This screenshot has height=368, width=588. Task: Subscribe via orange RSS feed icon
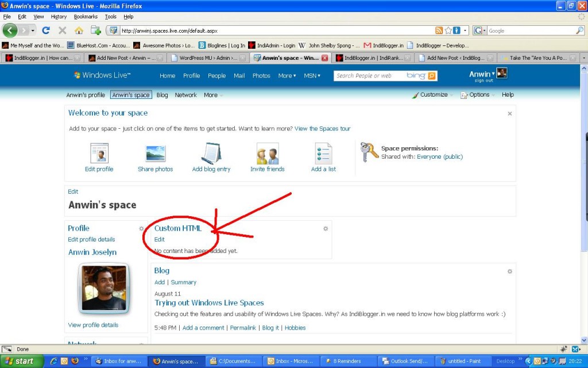click(x=439, y=30)
